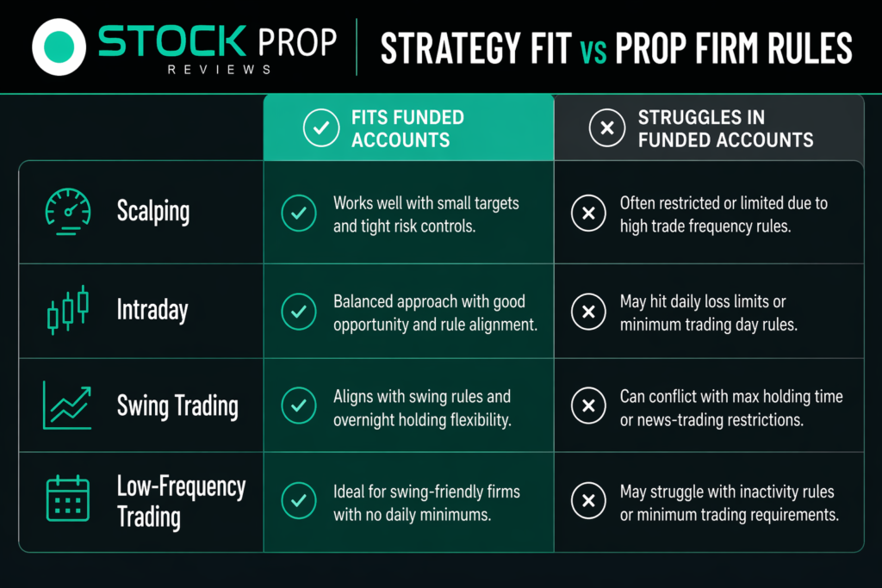
Task: Select the Fits Funded Accounts column header
Action: [407, 128]
